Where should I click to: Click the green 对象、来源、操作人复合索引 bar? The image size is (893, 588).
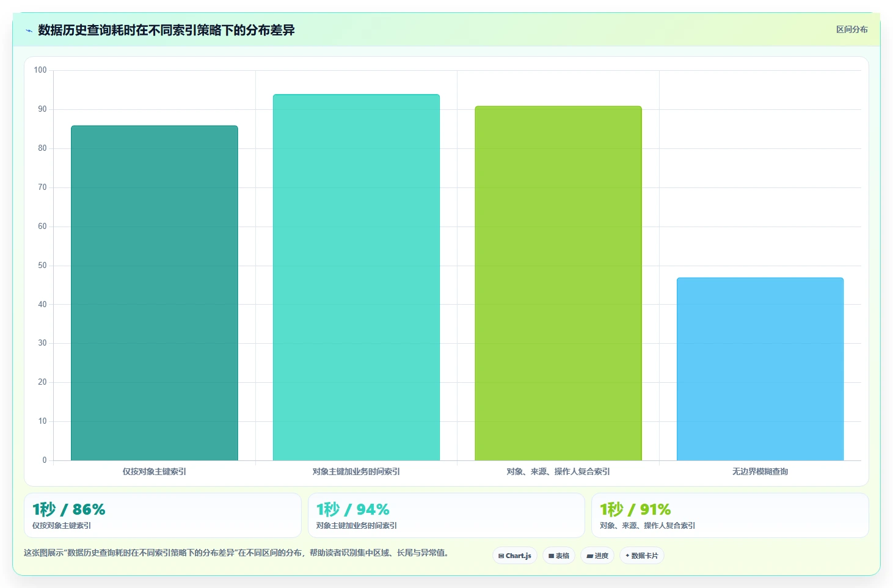point(558,283)
